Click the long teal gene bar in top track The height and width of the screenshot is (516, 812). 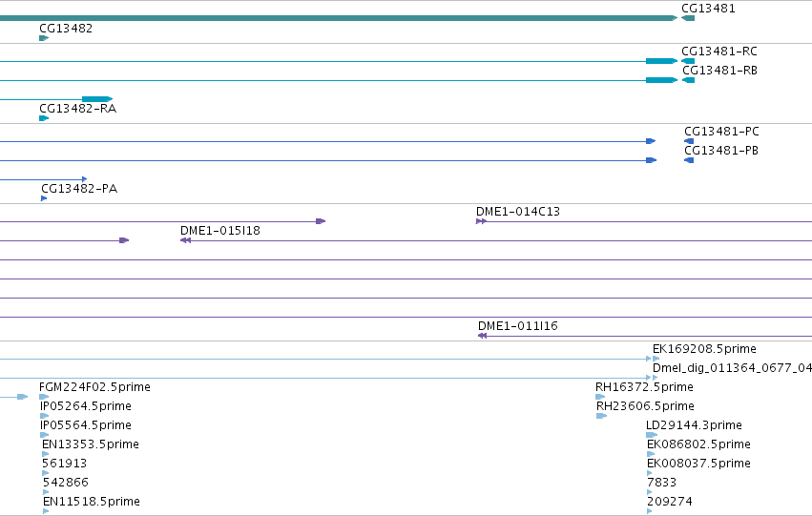point(339,18)
